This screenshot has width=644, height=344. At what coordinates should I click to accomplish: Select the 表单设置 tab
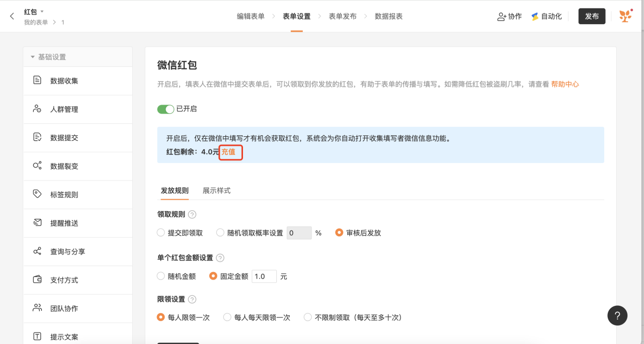coord(296,16)
